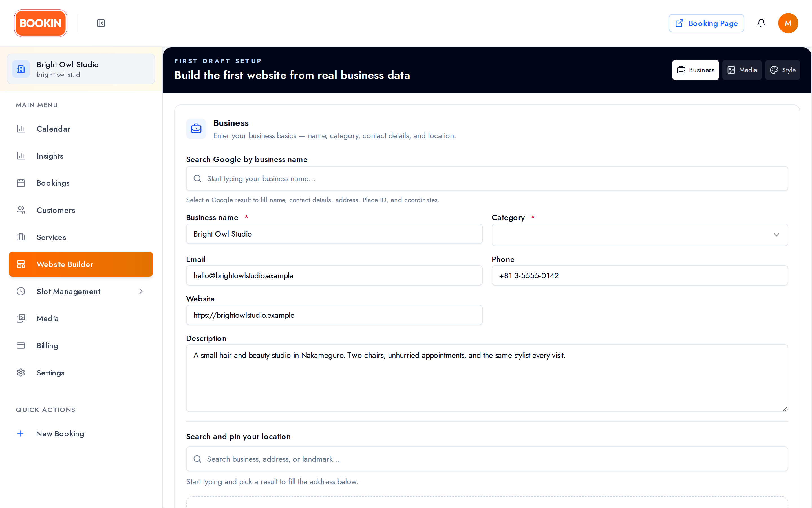Click the Insights chart icon
Image resolution: width=812 pixels, height=508 pixels.
(x=21, y=156)
